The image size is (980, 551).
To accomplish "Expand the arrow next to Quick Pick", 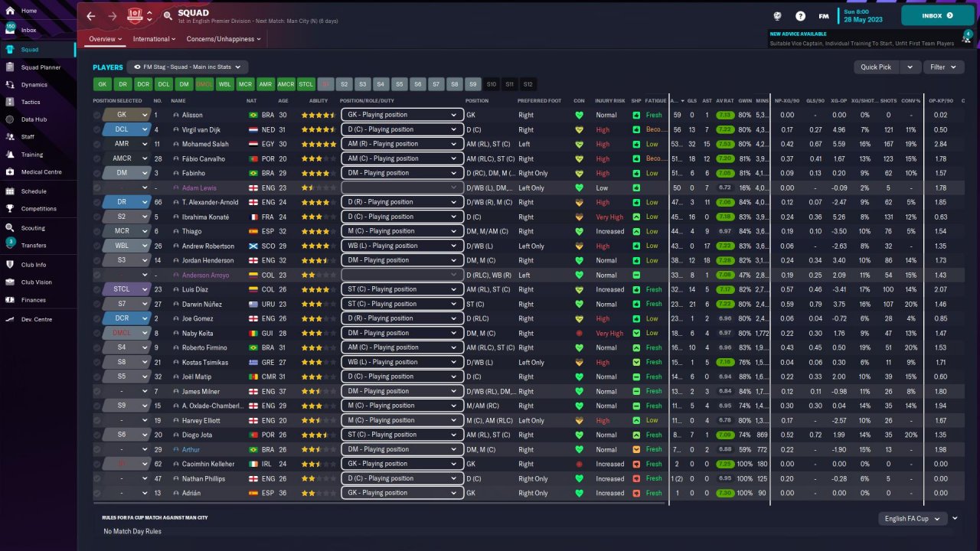I will 910,67.
